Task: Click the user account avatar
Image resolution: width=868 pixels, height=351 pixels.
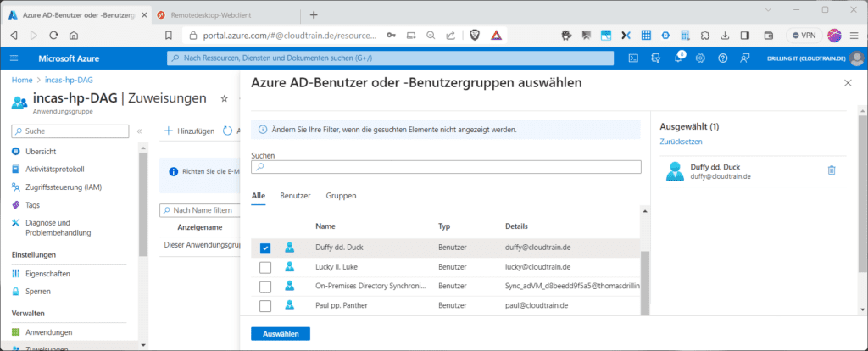Action: (857, 58)
